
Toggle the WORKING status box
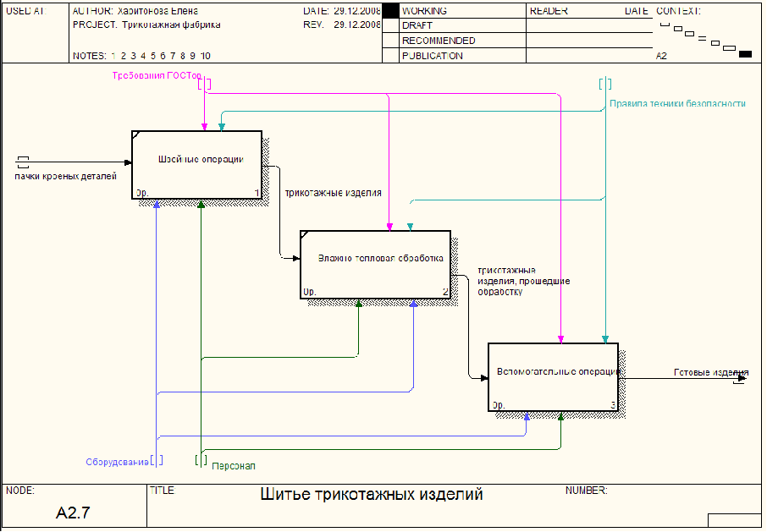pos(390,11)
